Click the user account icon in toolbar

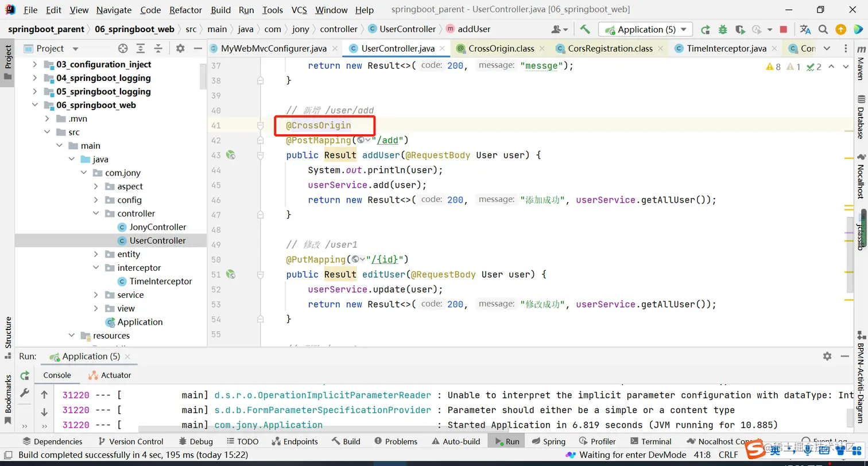pos(559,29)
